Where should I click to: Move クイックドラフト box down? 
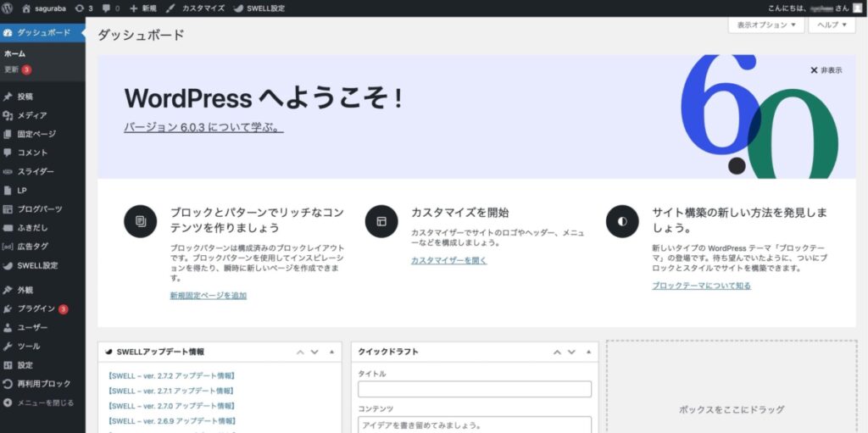(x=572, y=353)
